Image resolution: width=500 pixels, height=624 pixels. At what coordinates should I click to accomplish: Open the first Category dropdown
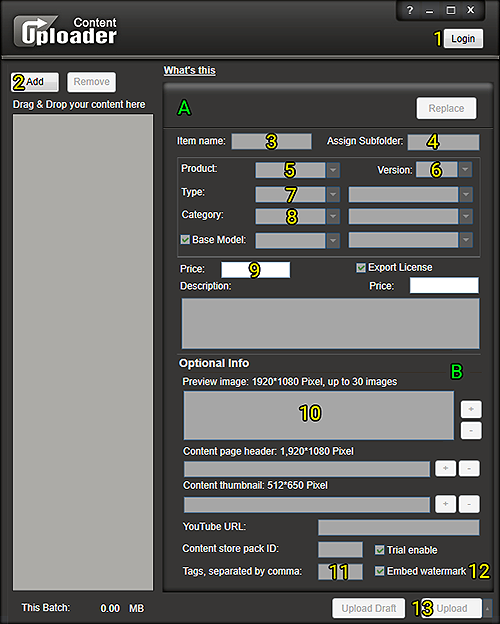[x=333, y=216]
